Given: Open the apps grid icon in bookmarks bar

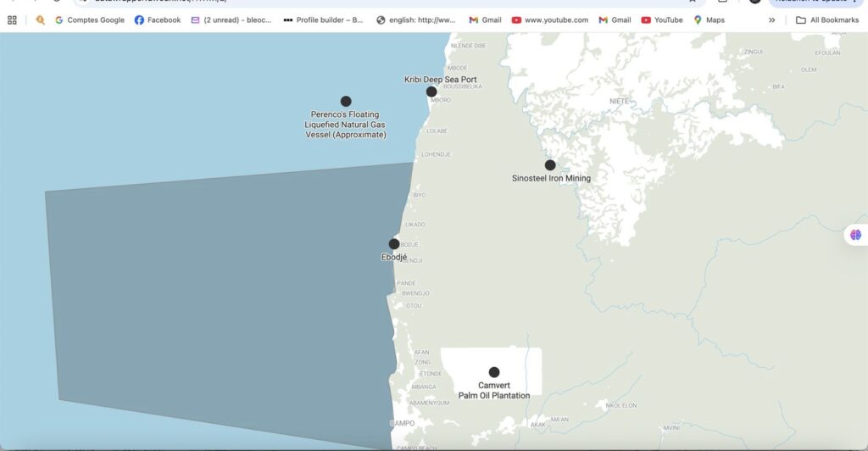Looking at the screenshot, I should [x=12, y=20].
